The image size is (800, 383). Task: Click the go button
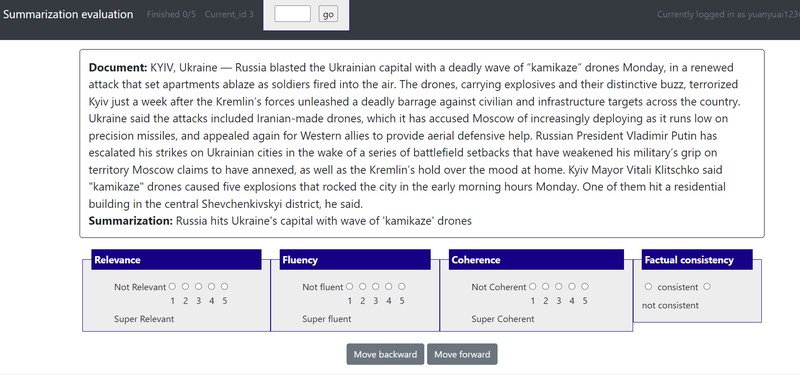(x=328, y=14)
